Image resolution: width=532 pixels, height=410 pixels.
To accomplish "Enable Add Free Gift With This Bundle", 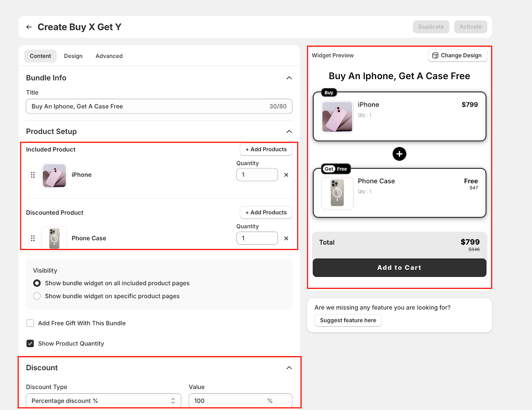I will (x=30, y=323).
